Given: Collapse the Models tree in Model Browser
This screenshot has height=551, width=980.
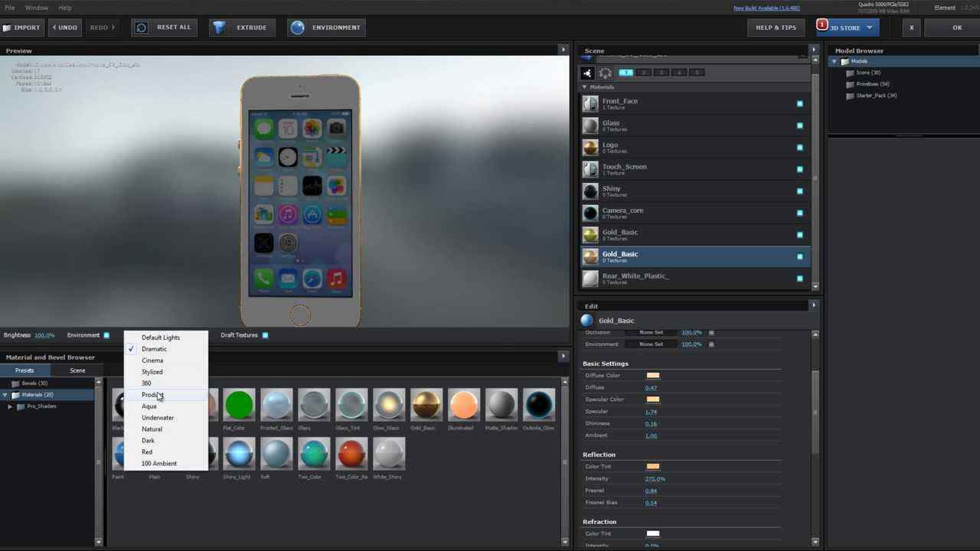Looking at the screenshot, I should pos(835,61).
